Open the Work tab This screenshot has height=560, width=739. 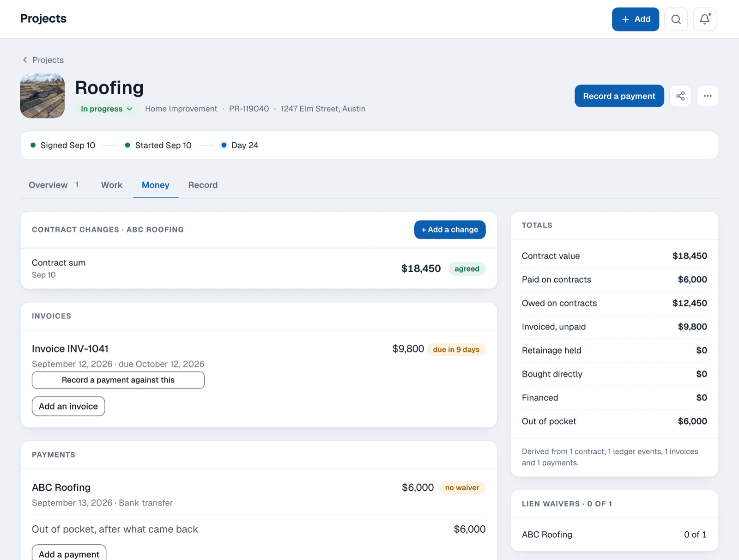[x=112, y=185]
